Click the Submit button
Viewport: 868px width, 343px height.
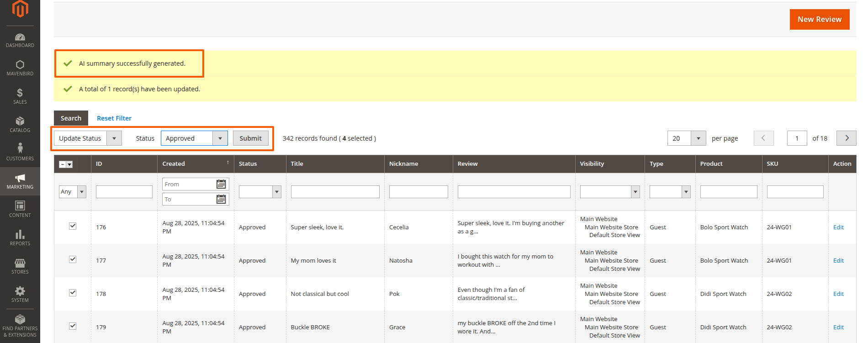click(250, 138)
